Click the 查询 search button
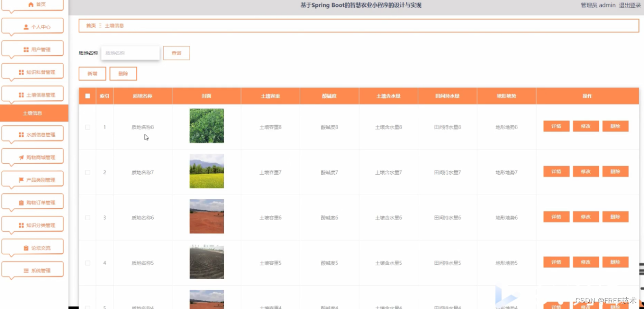 click(x=176, y=53)
